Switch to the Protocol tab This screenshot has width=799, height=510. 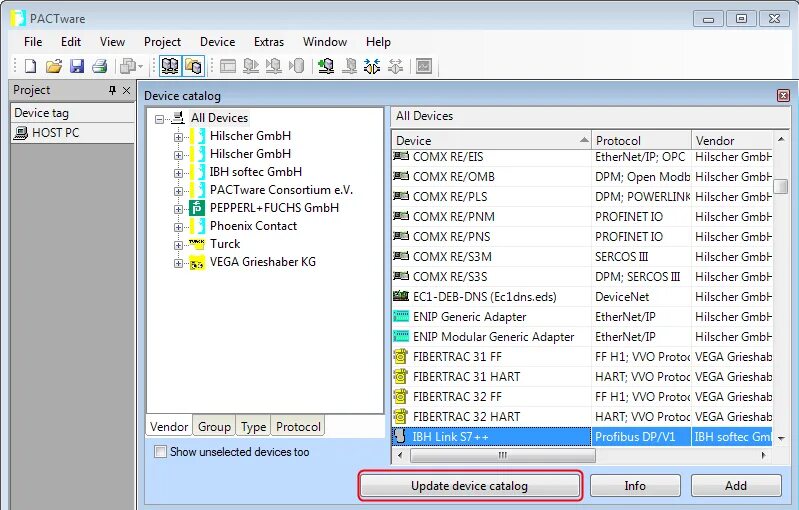click(x=298, y=426)
